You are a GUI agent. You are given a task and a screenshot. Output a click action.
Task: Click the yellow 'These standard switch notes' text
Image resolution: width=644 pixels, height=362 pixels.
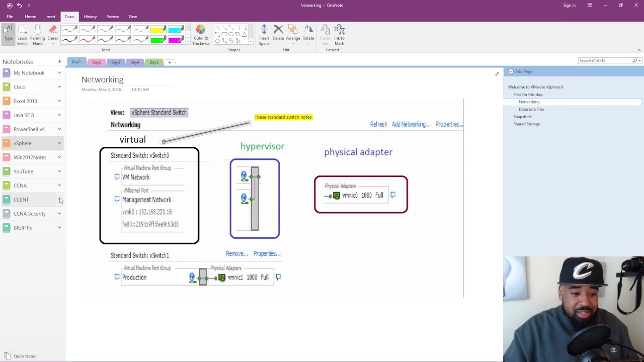tap(283, 117)
